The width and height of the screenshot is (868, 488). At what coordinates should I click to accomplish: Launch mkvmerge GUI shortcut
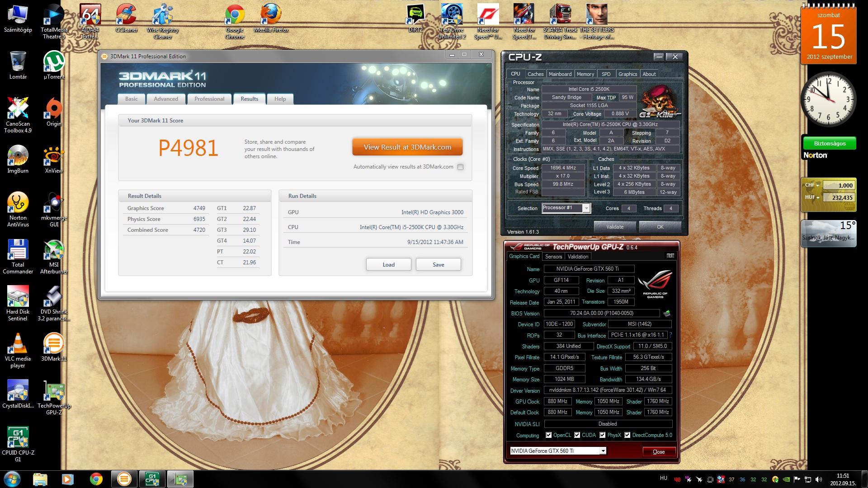pyautogui.click(x=54, y=210)
